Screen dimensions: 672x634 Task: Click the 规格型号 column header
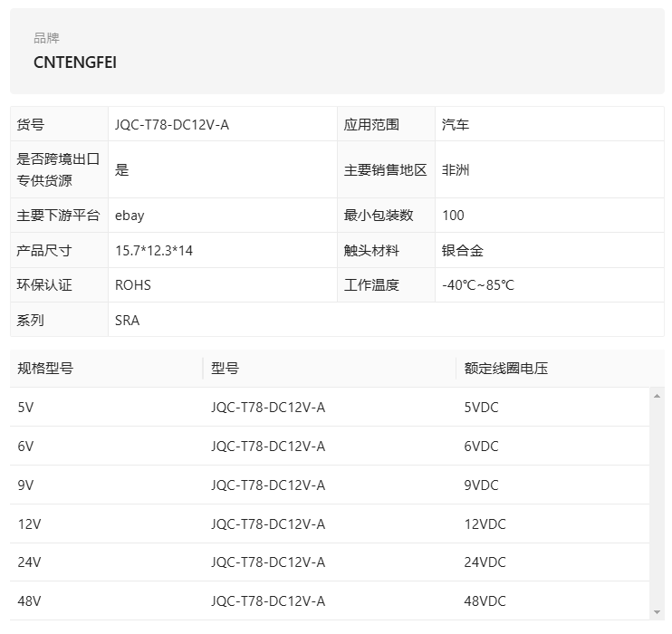click(x=45, y=369)
